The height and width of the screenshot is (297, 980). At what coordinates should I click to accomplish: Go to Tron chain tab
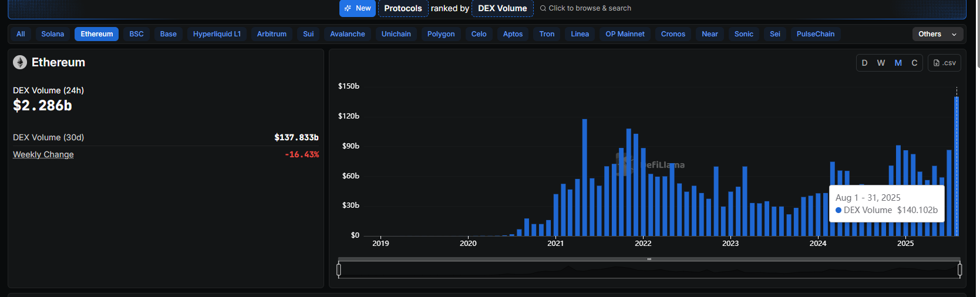[x=547, y=34]
